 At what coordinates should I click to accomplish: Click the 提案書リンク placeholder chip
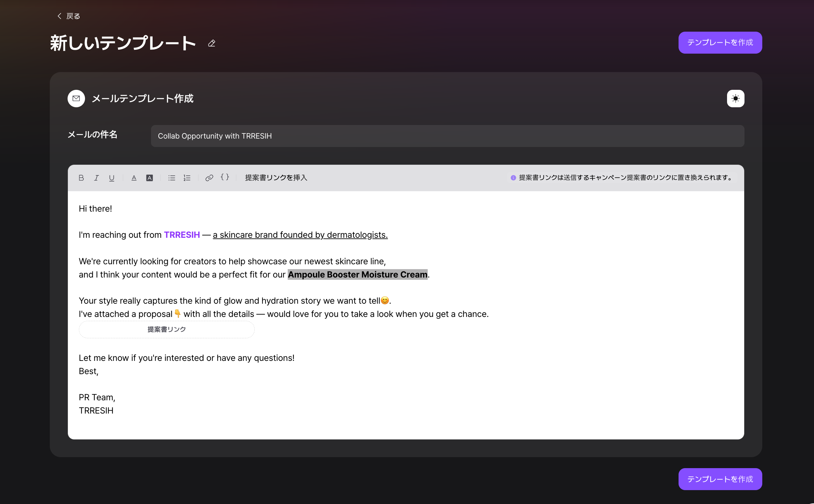tap(166, 329)
